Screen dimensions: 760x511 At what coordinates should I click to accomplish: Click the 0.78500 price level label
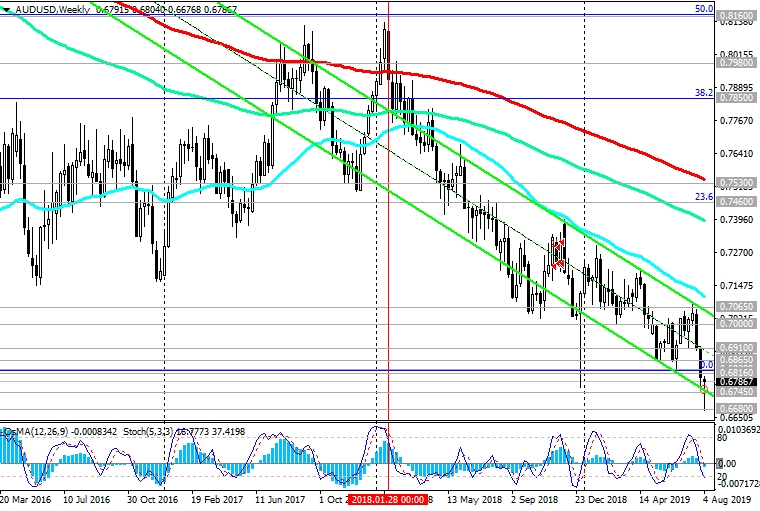coord(737,97)
